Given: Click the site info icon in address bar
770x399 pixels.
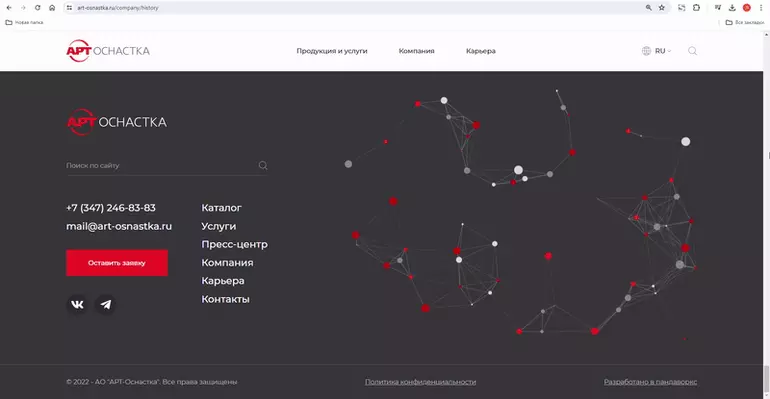Looking at the screenshot, I should coord(69,8).
